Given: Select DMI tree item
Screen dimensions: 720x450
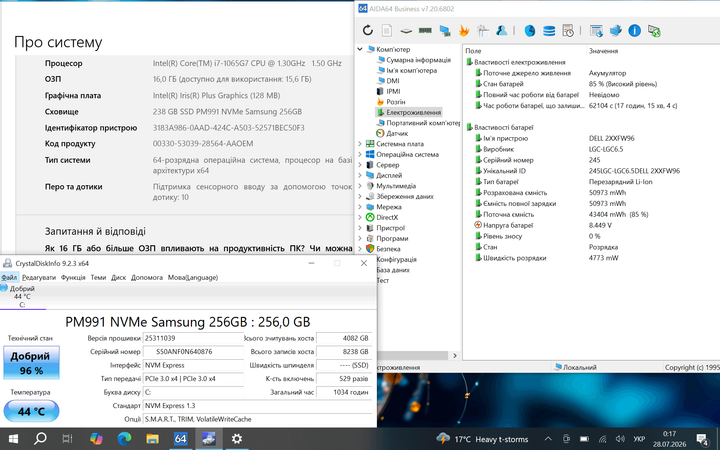Looking at the screenshot, I should point(393,81).
